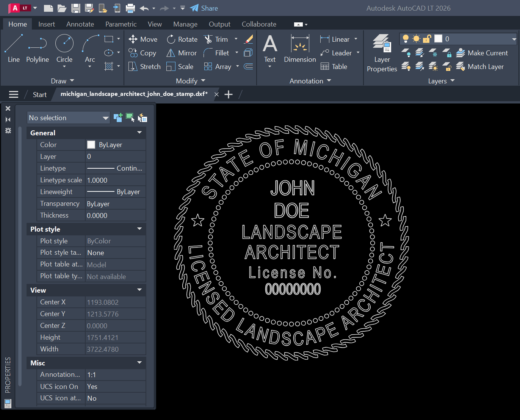Click the Match Layer button
This screenshot has height=420, width=520.
pyautogui.click(x=480, y=66)
